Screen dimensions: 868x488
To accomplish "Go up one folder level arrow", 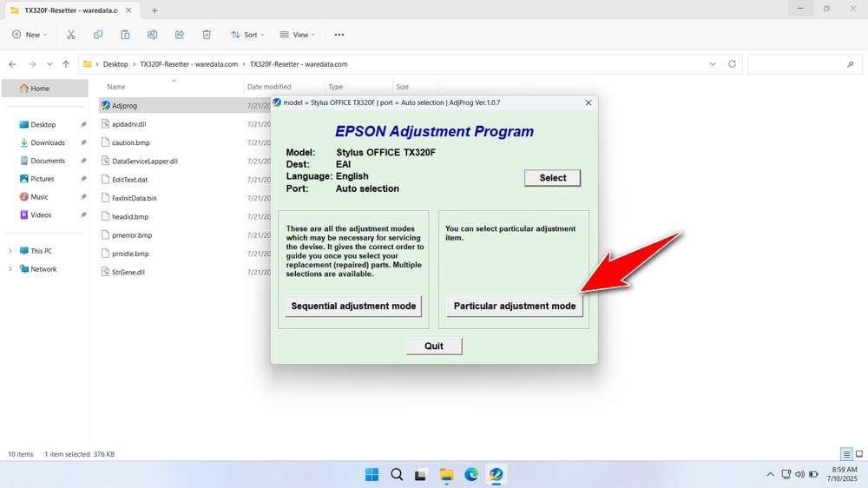I will 66,64.
